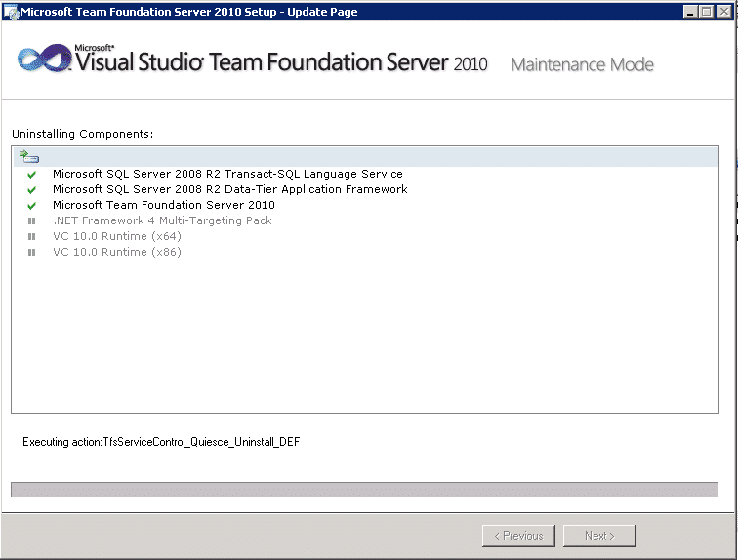Click the Executing action status text
The width and height of the screenshot is (738, 560).
(161, 442)
